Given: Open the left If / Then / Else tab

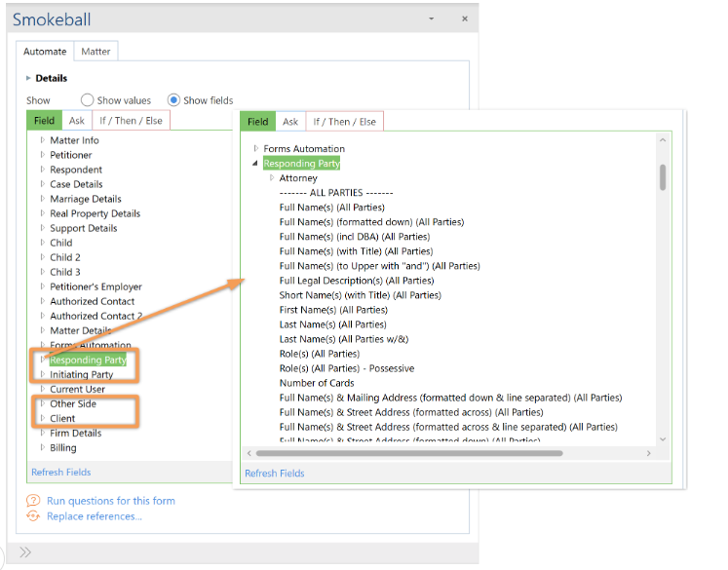Looking at the screenshot, I should [131, 121].
